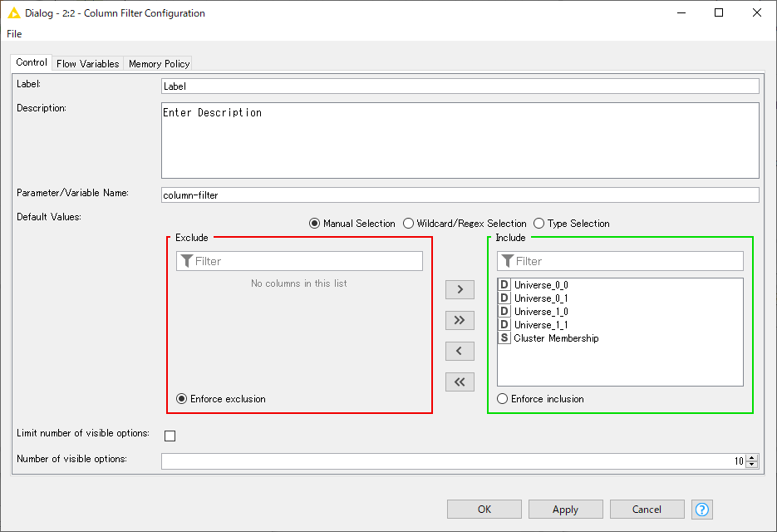
Task: Open the File menu
Action: (14, 34)
